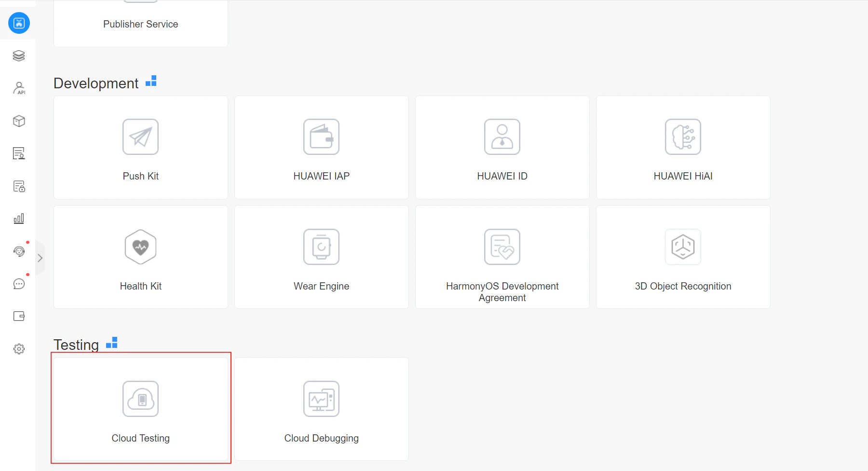The height and width of the screenshot is (471, 868).
Task: Open the Push Kit paper plane icon
Action: tap(140, 137)
